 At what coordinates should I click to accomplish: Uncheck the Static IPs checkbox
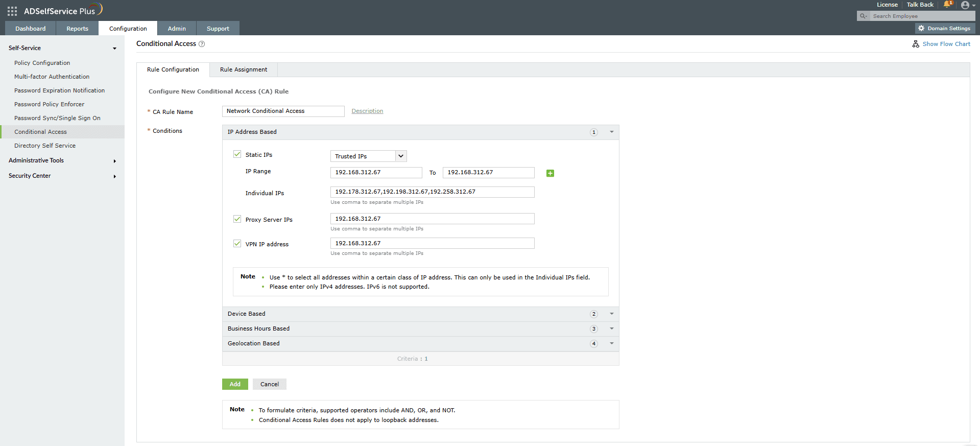click(x=237, y=154)
